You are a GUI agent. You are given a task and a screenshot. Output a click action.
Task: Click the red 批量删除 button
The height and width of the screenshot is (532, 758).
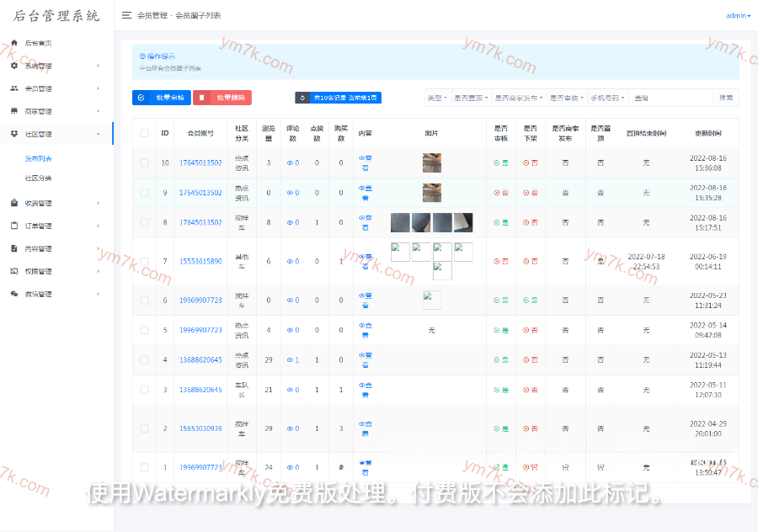point(222,98)
